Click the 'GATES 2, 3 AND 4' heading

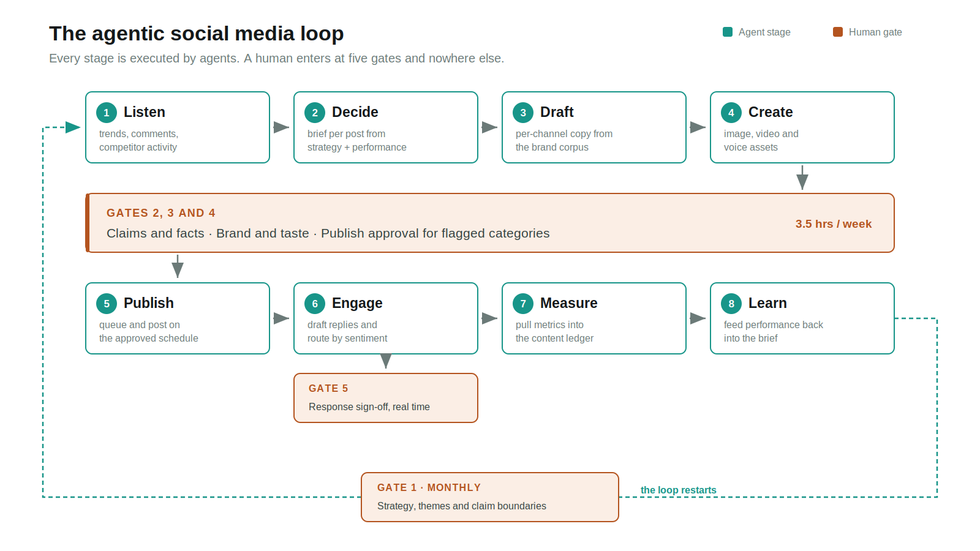[x=161, y=213]
